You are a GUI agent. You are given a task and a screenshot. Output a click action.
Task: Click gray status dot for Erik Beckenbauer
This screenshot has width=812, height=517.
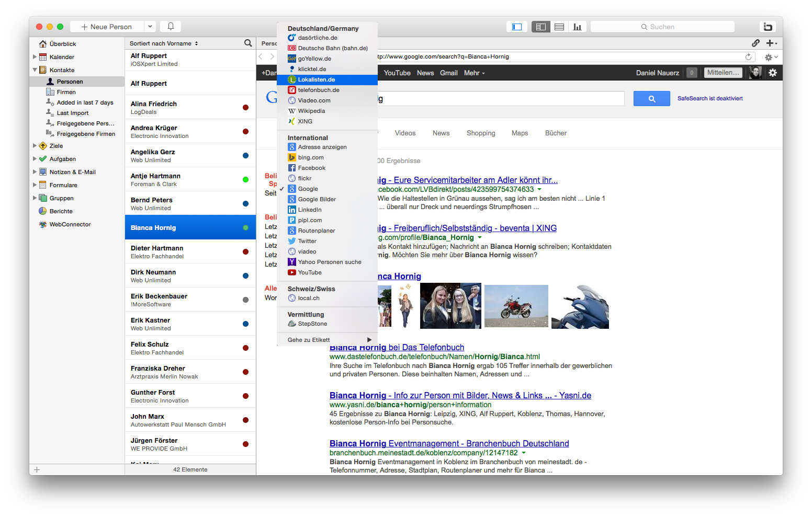pos(245,300)
